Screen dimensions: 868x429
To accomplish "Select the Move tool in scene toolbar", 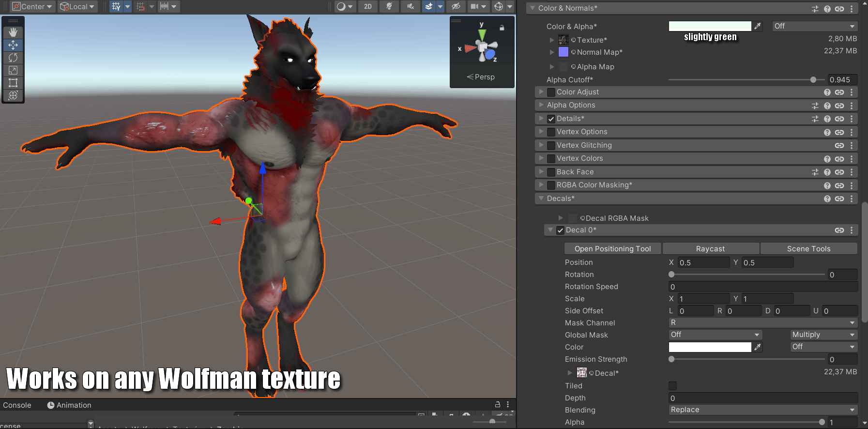I will tap(13, 45).
